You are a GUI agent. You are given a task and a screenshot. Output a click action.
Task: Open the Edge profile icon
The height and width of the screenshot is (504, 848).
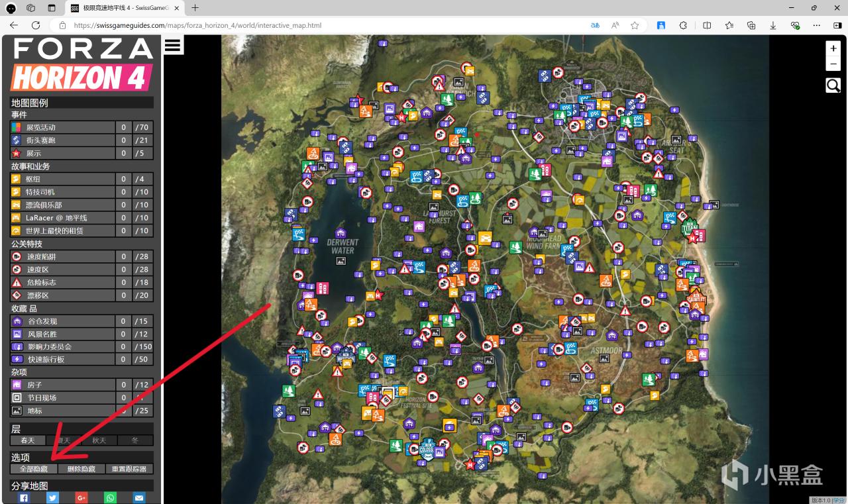point(11,8)
